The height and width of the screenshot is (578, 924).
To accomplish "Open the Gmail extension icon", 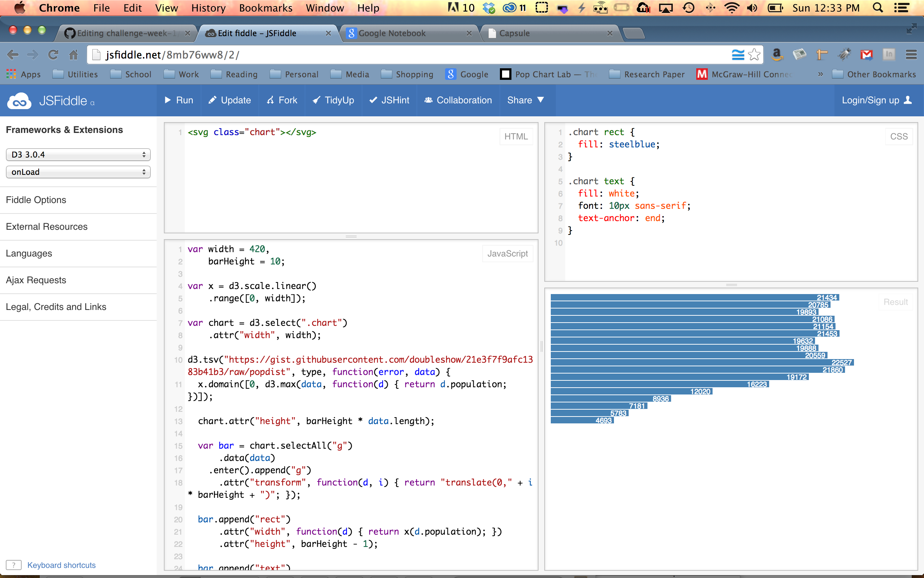I will tap(866, 55).
